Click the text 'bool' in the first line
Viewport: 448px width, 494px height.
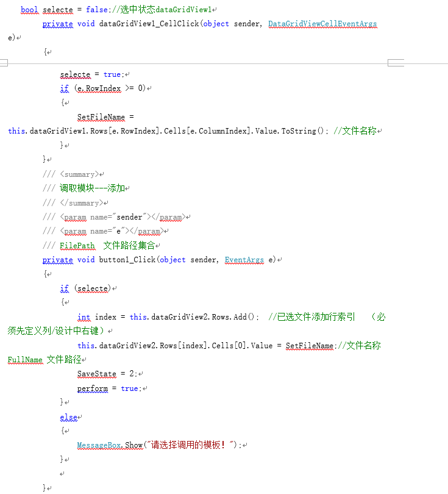point(29,10)
